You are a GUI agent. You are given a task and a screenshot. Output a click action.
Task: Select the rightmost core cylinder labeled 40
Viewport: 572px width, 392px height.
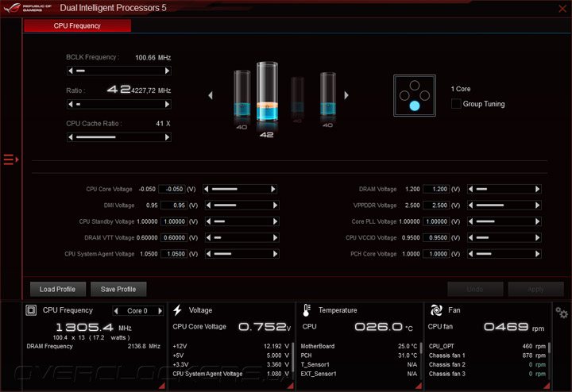(x=328, y=94)
